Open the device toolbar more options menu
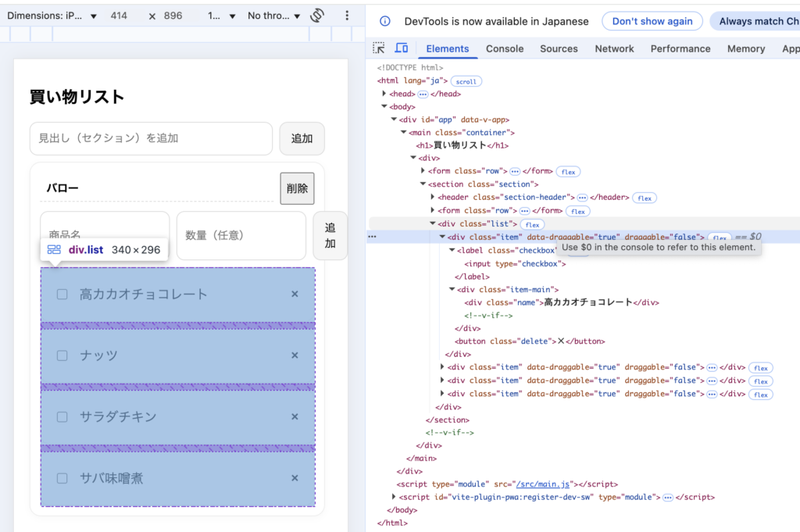The image size is (800, 532). 347,16
